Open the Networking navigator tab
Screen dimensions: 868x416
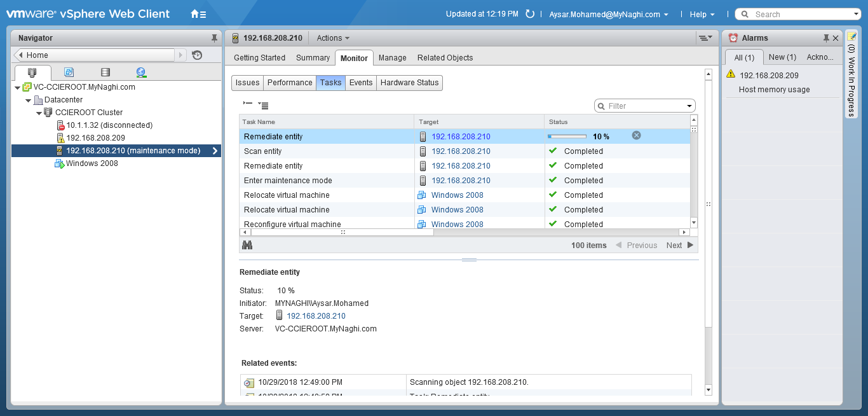tap(141, 73)
